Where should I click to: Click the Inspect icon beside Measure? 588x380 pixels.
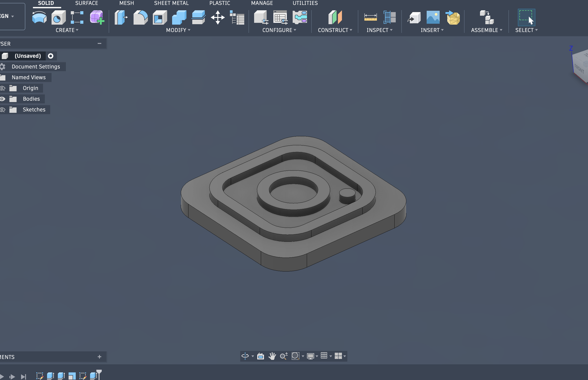point(390,17)
